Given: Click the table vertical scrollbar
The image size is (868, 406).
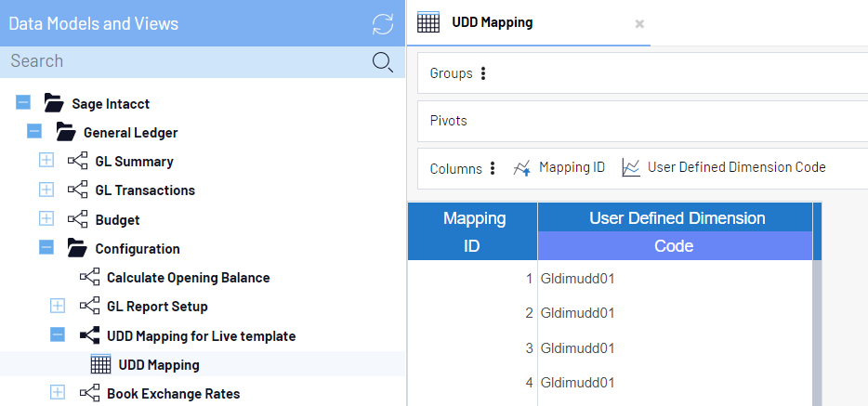Looking at the screenshot, I should tap(817, 333).
